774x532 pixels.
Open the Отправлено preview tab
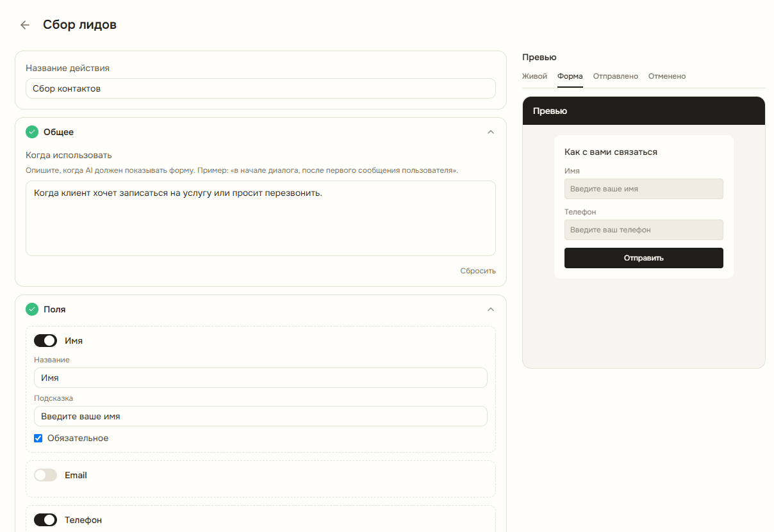616,76
